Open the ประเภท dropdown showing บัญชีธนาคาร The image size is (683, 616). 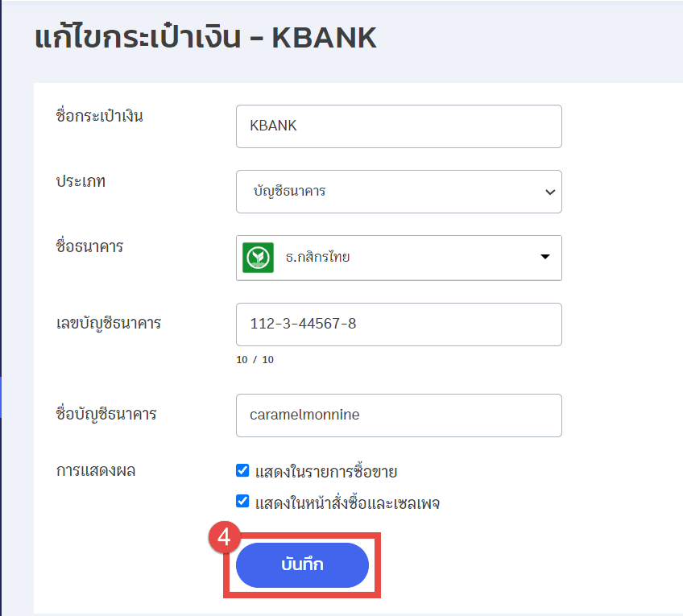[x=398, y=192]
